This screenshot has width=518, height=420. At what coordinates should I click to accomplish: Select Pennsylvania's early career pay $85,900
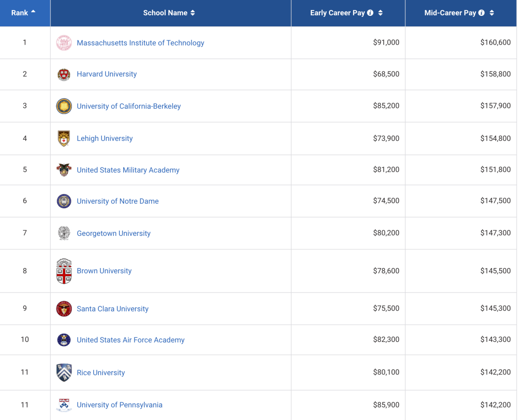[x=386, y=405]
